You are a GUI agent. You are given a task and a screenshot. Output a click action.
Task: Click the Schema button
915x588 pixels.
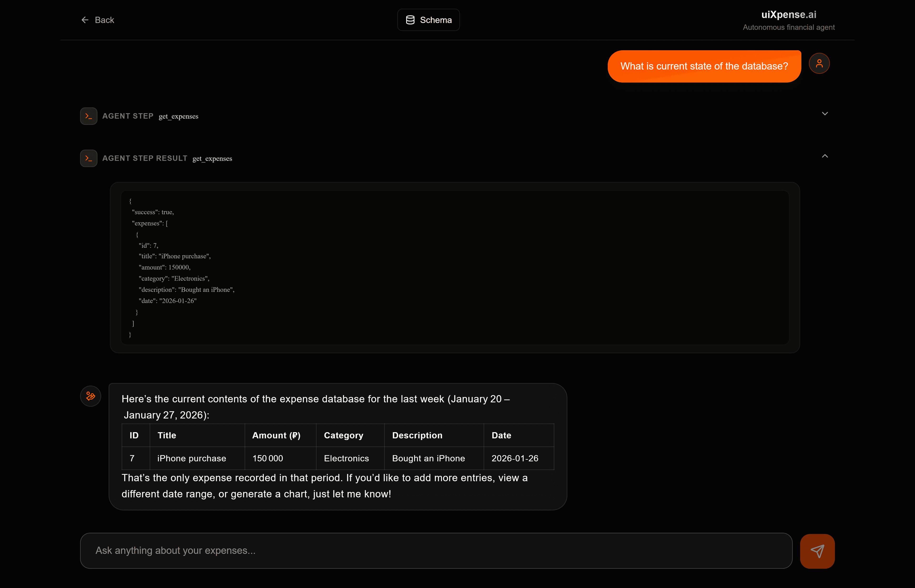(x=428, y=20)
